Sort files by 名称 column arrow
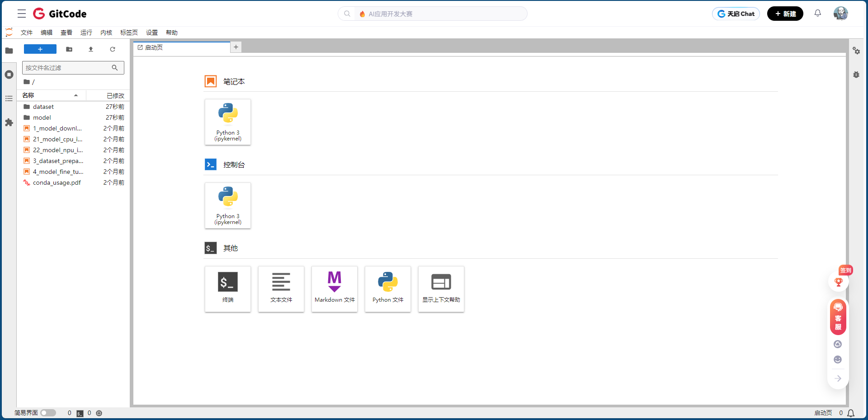868x420 pixels. pos(76,95)
